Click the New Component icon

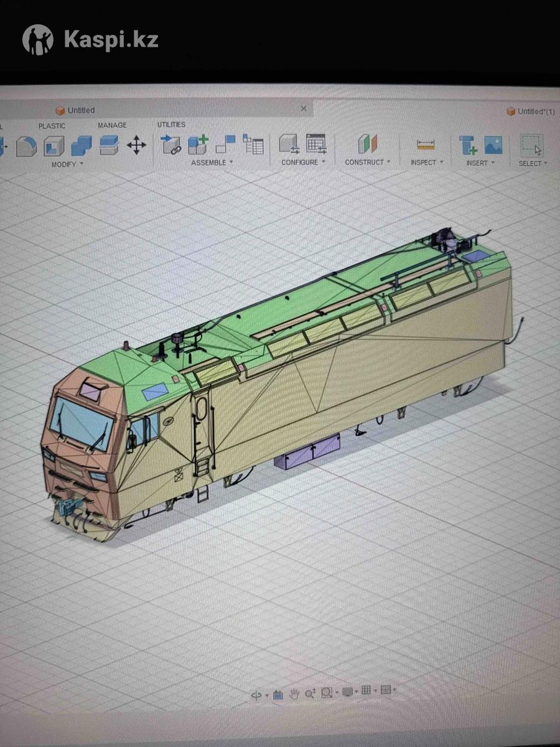(x=198, y=144)
